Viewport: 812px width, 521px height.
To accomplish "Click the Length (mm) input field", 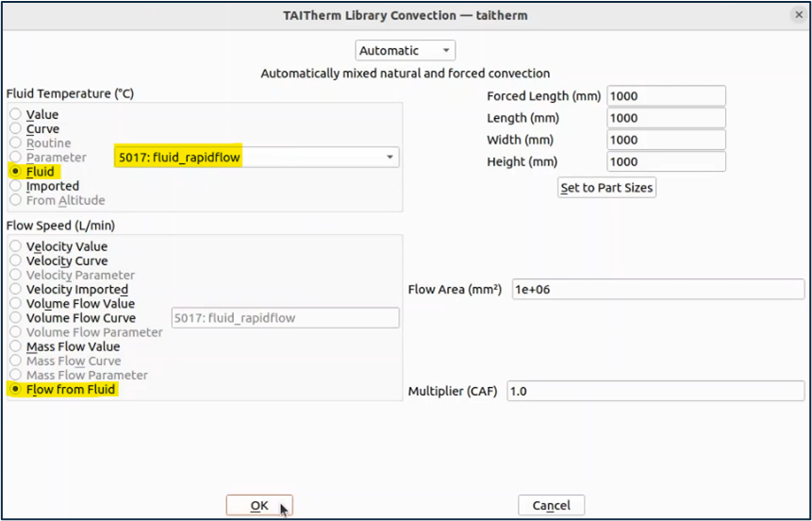I will 666,118.
